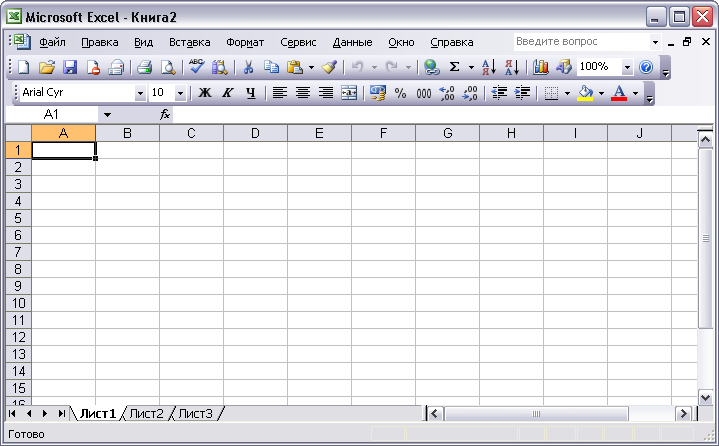Click the horizontal scrollbar right arrow
719x446 pixels.
pos(683,414)
